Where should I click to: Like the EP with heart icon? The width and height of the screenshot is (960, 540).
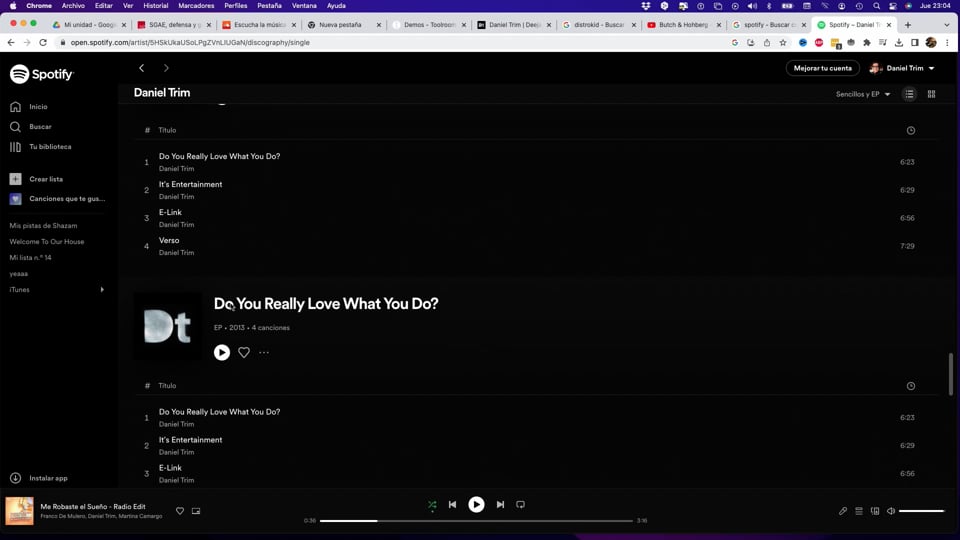(244, 353)
